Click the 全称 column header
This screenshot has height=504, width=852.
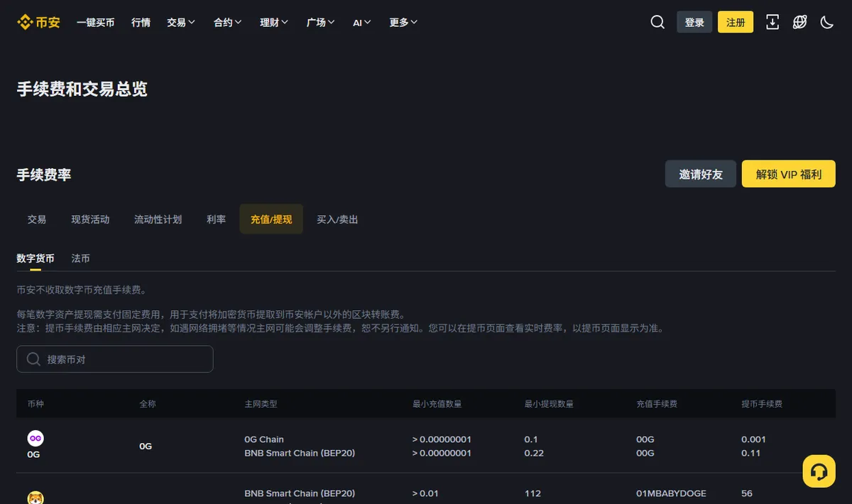148,404
